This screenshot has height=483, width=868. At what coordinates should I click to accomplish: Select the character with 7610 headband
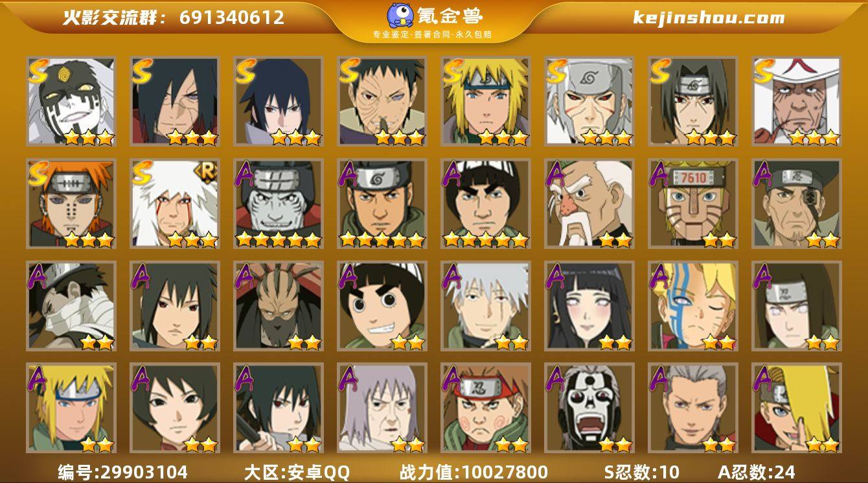pos(693,204)
